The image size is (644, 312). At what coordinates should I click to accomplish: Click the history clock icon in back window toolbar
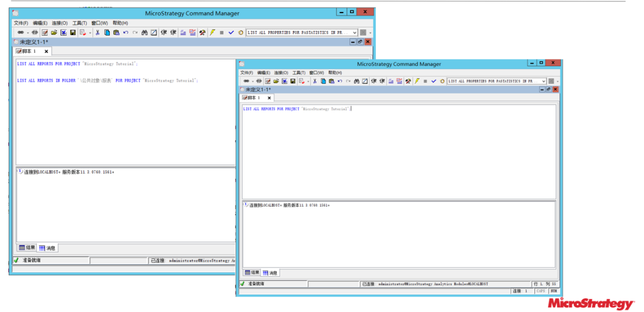[x=240, y=32]
